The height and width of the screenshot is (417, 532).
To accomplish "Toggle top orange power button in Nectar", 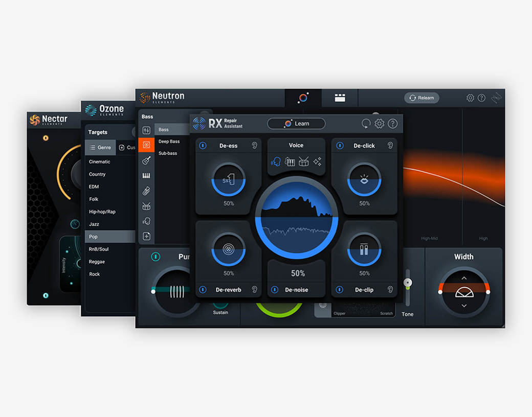I will [x=46, y=138].
